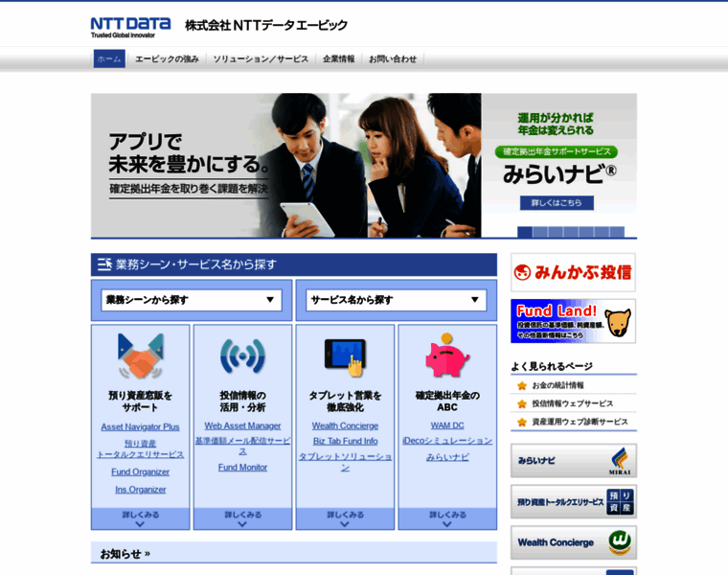
Task: Open the みらいナビ text link in the pension column
Action: point(447,457)
